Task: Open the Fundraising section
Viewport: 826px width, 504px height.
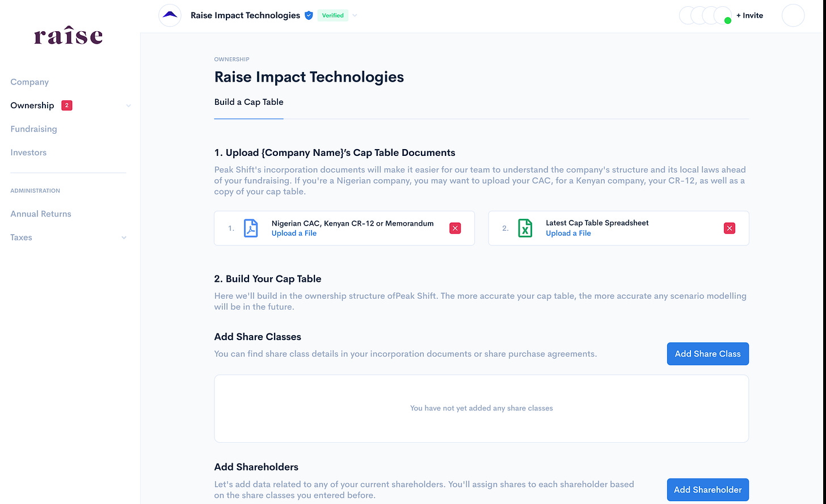Action: click(33, 129)
